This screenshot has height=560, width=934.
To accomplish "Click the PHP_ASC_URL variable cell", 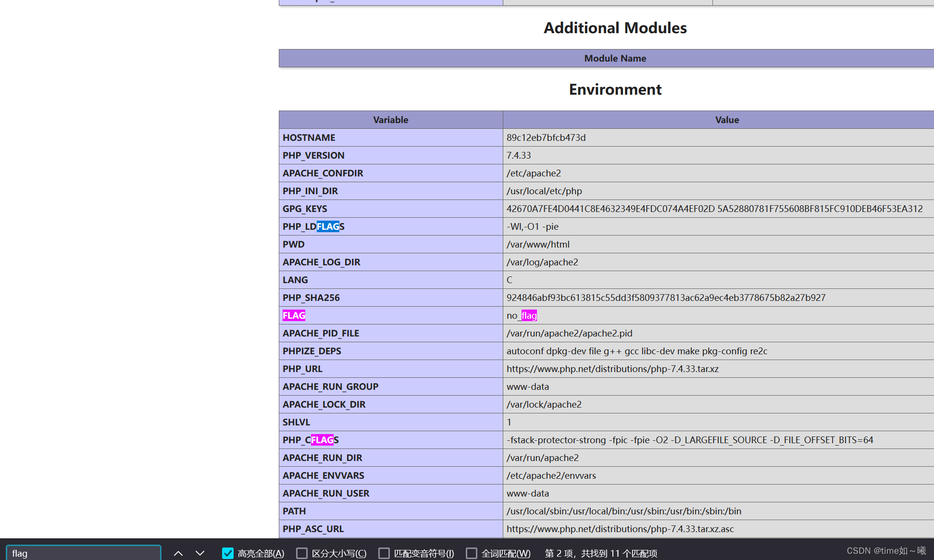I will pos(391,529).
